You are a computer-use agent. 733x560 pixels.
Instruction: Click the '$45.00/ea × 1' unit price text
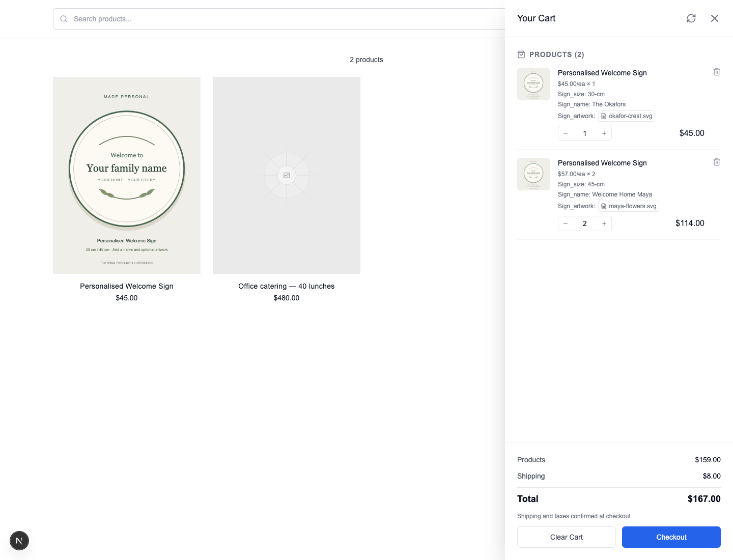pyautogui.click(x=577, y=84)
